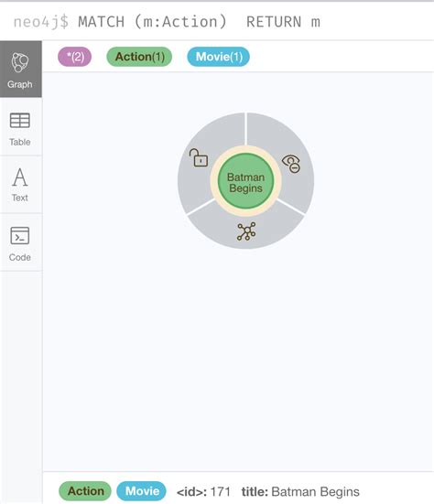Dismiss Batman Begins node with eye icon

pyautogui.click(x=291, y=164)
